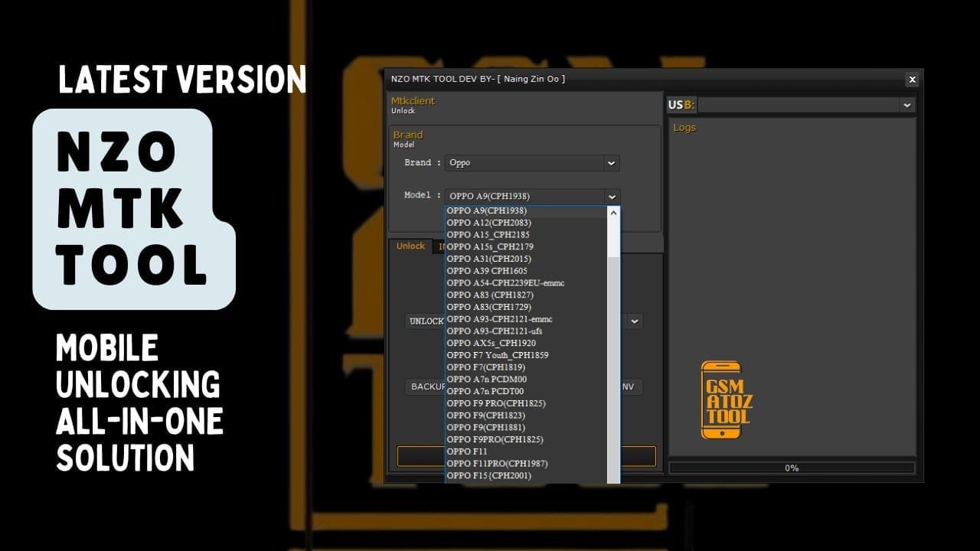
Task: Select OPPO F11 in the model list
Action: click(x=467, y=452)
